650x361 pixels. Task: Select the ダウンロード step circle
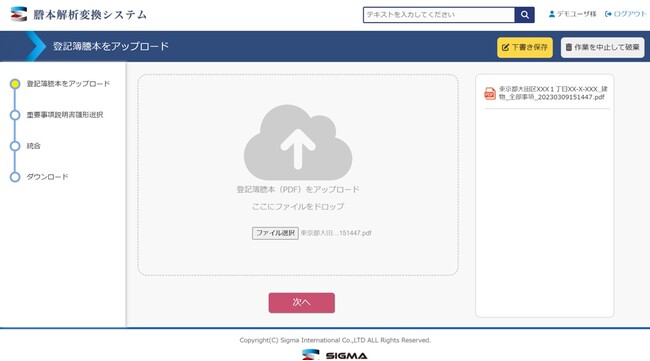click(15, 177)
